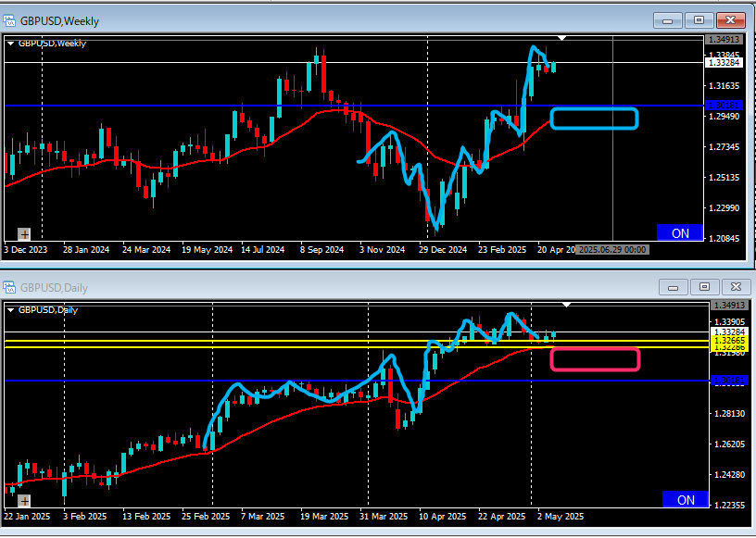Click the 2 May 2025 date on Daily axis
Image resolution: width=756 pixels, height=538 pixels.
click(561, 517)
